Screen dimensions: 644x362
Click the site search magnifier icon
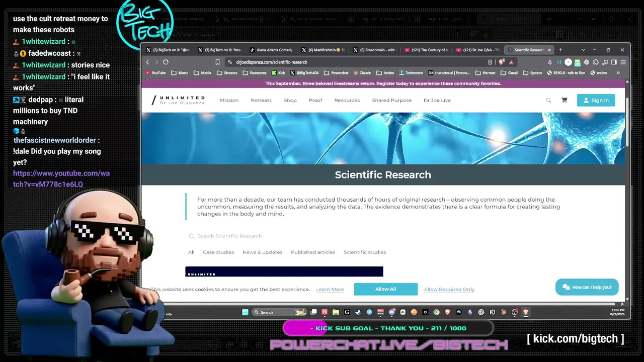tap(548, 101)
